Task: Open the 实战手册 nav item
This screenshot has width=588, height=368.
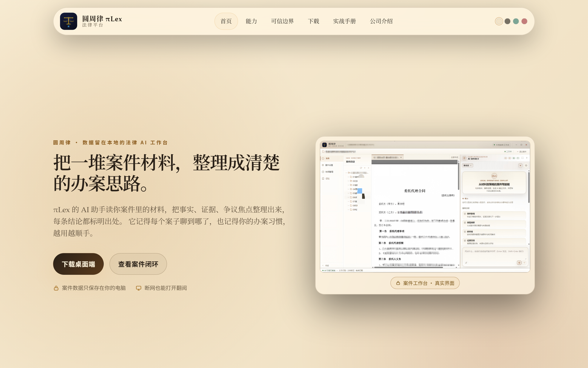Action: (344, 21)
